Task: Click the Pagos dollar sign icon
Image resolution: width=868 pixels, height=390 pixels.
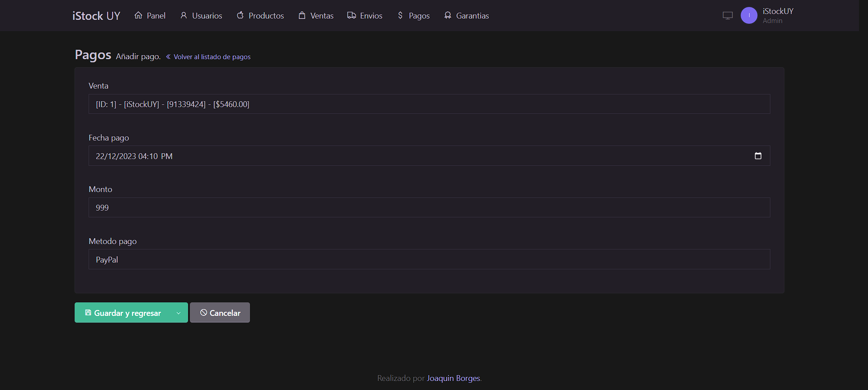Action: [400, 15]
